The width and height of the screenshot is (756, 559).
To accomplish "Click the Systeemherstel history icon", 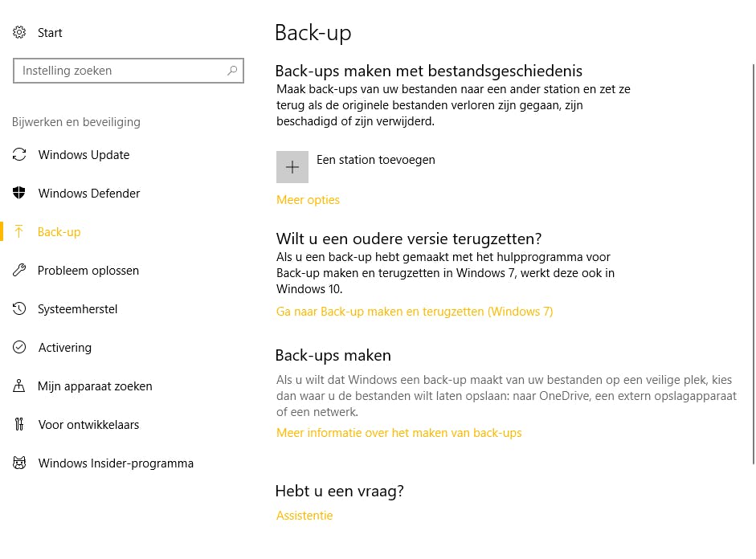I will (19, 309).
